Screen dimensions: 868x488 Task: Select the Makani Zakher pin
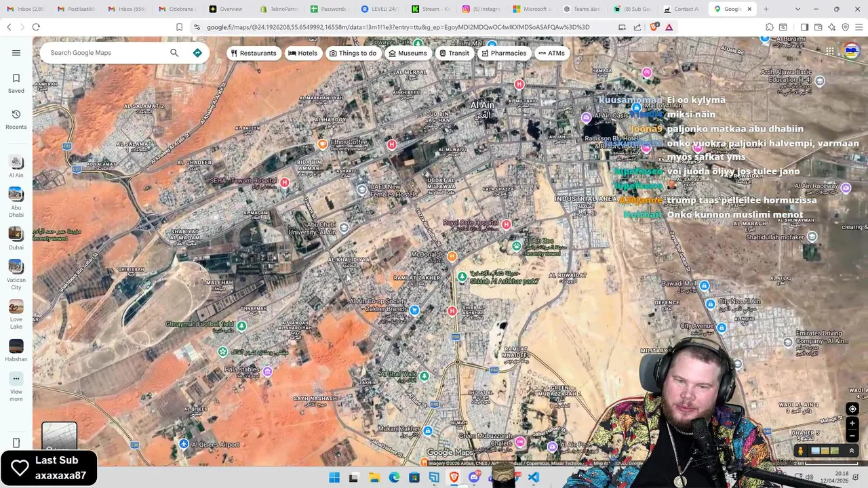(x=428, y=430)
